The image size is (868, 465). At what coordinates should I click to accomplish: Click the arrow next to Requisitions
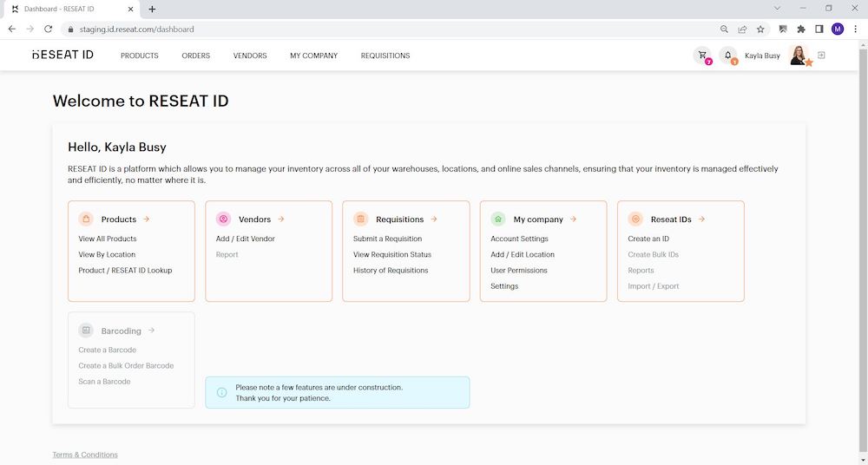pos(434,219)
